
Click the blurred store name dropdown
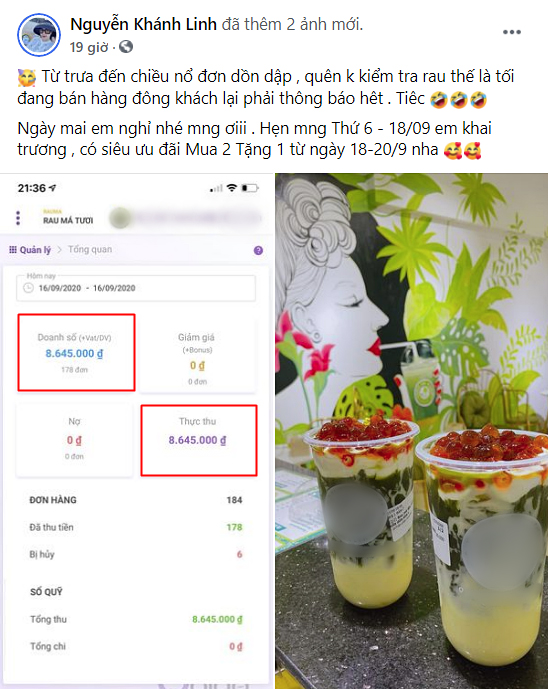[x=185, y=218]
